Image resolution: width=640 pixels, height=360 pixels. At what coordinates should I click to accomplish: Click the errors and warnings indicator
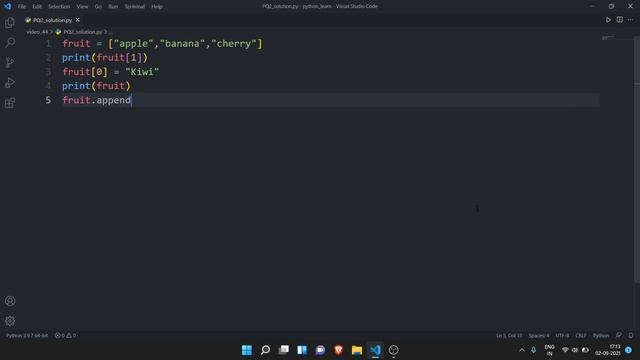click(65, 336)
